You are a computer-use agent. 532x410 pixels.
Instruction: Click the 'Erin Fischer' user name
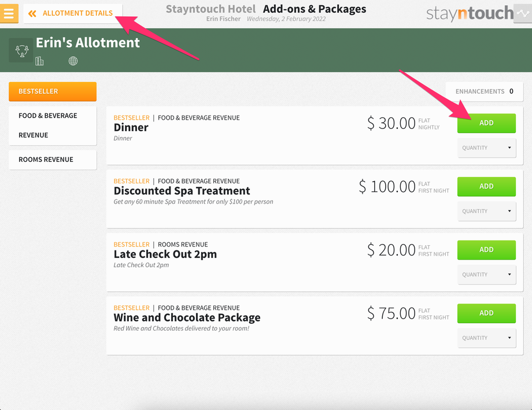(x=223, y=19)
